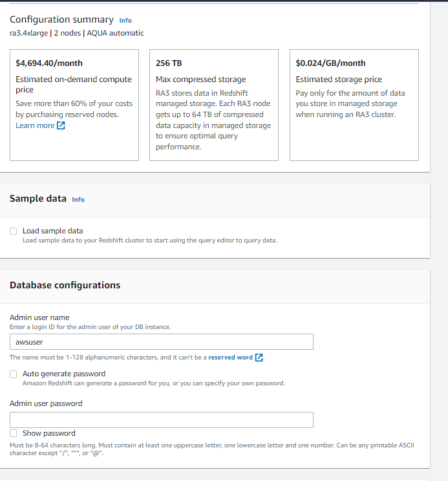Click the Auto generate password label
The width and height of the screenshot is (448, 481).
(64, 374)
